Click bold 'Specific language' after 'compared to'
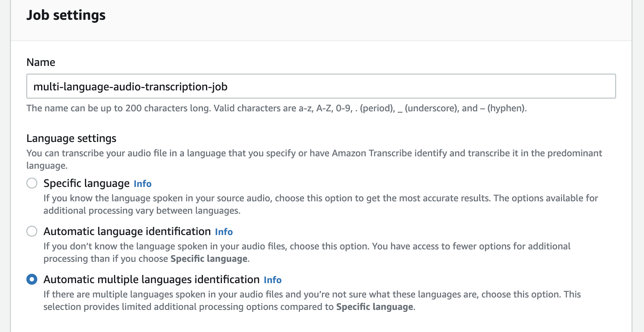Image resolution: width=644 pixels, height=332 pixels. [x=374, y=307]
